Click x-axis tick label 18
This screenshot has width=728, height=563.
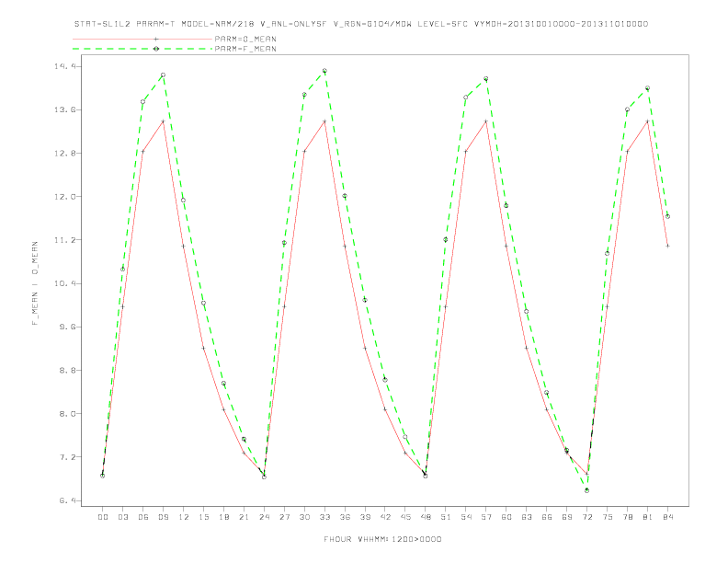click(x=223, y=517)
